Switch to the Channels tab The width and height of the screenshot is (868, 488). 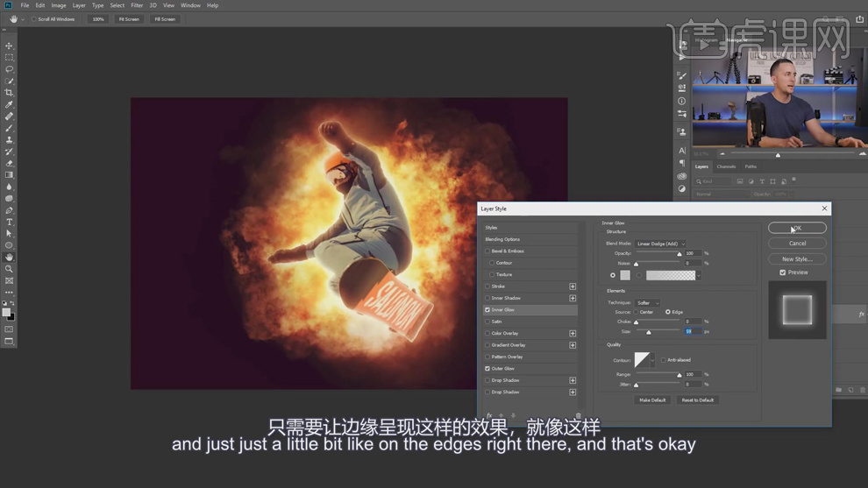pos(726,166)
